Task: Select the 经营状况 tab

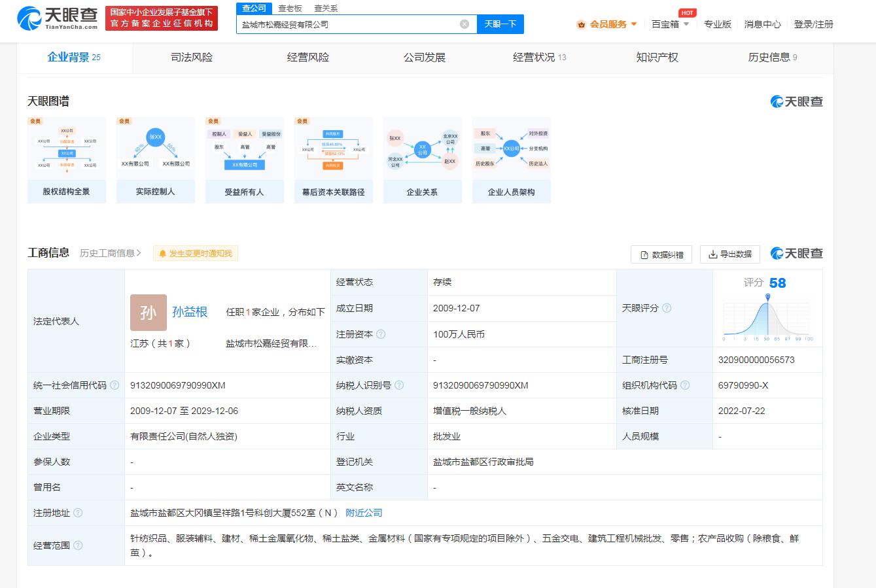Action: (x=540, y=58)
